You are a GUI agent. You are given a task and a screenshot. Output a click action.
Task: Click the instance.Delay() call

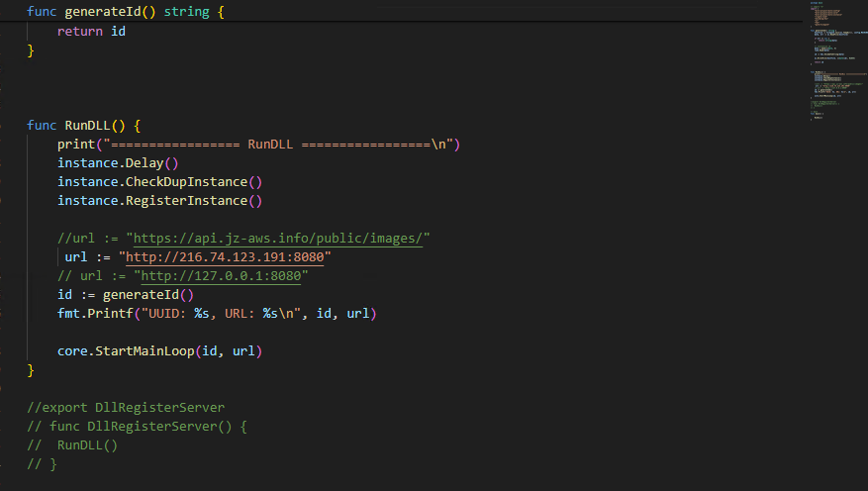pos(118,163)
